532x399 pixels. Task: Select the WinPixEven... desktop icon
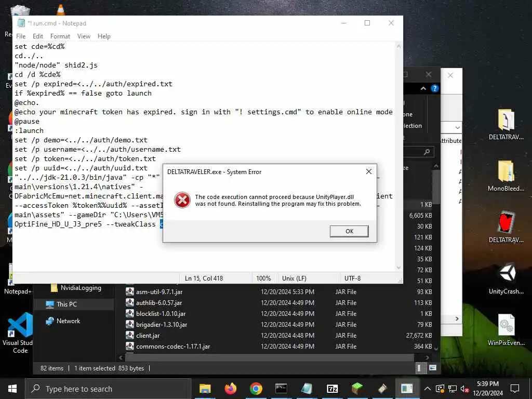tap(506, 330)
